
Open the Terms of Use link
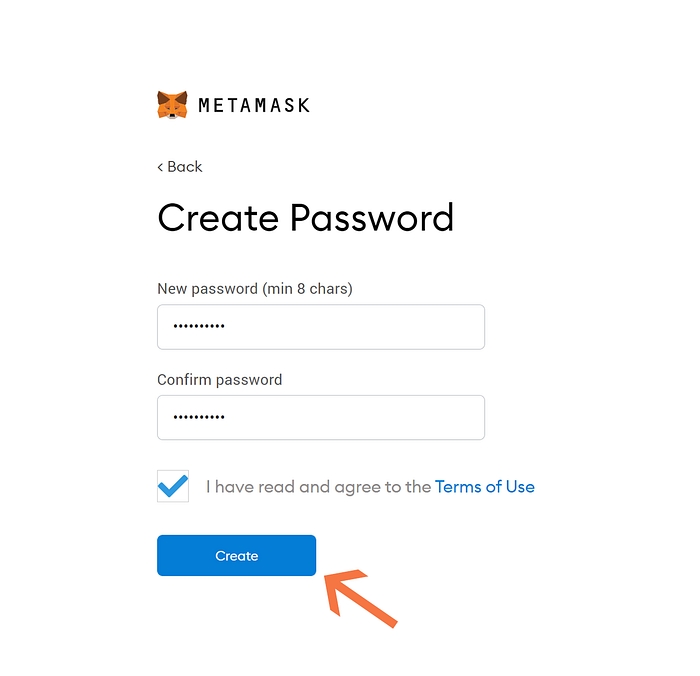pos(485,487)
